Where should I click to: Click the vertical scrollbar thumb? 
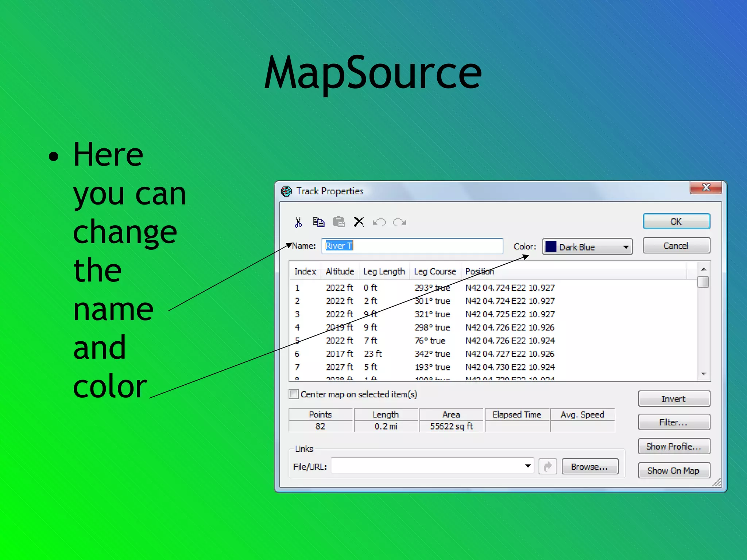coord(703,282)
